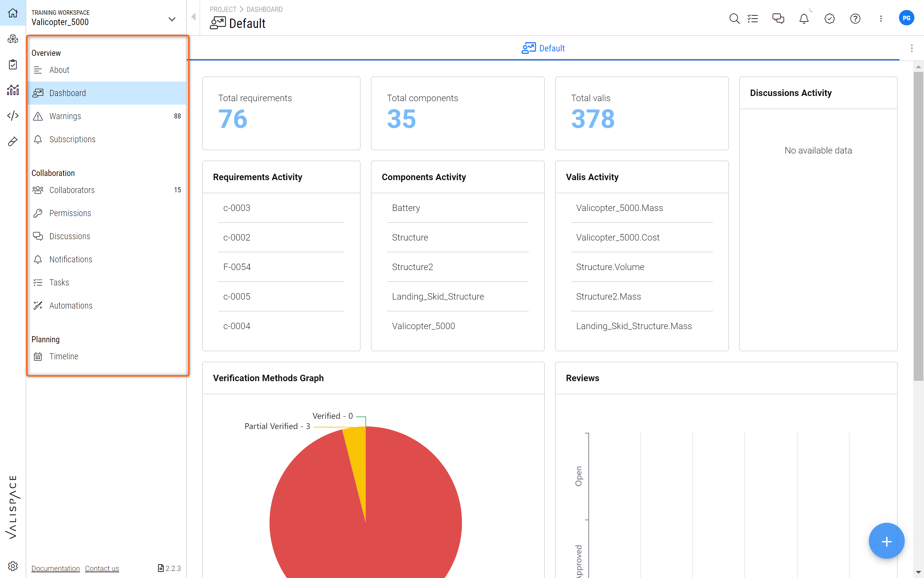Open the notifications bell in header
This screenshot has height=578, width=924.
point(804,18)
